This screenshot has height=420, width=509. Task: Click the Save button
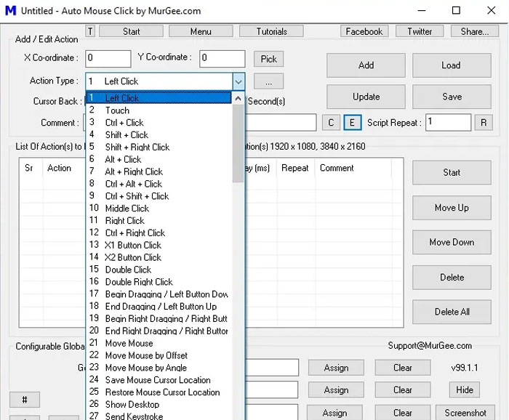(452, 97)
